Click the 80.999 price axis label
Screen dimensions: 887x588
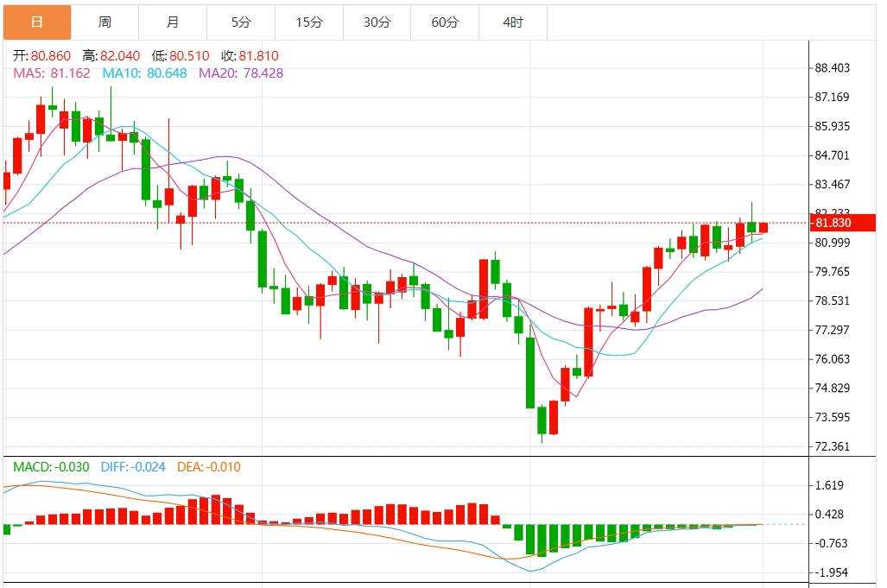(x=832, y=243)
